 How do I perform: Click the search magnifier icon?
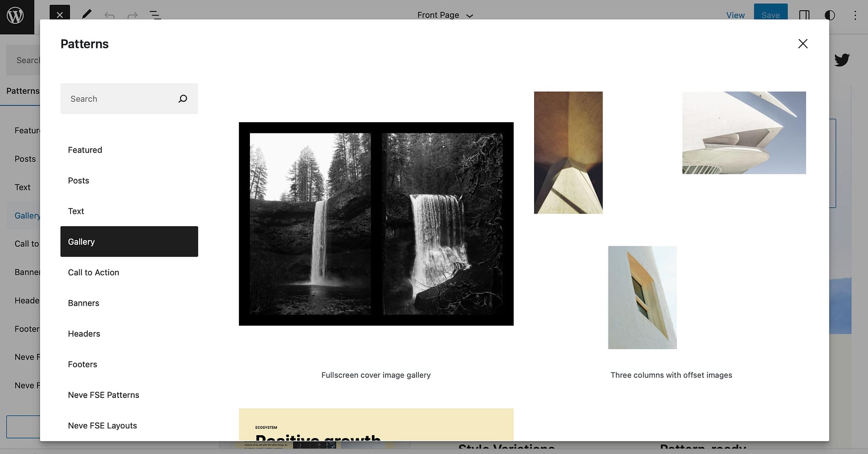(x=183, y=99)
